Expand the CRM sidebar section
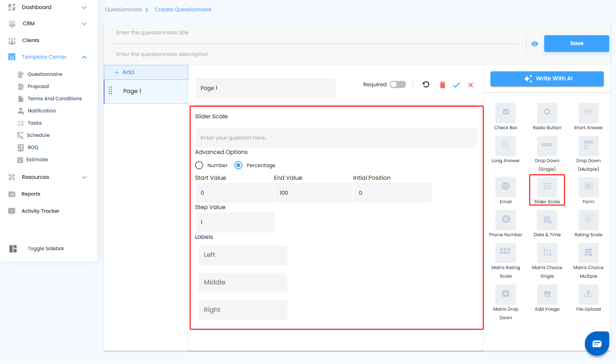This screenshot has width=616, height=364. click(x=84, y=24)
